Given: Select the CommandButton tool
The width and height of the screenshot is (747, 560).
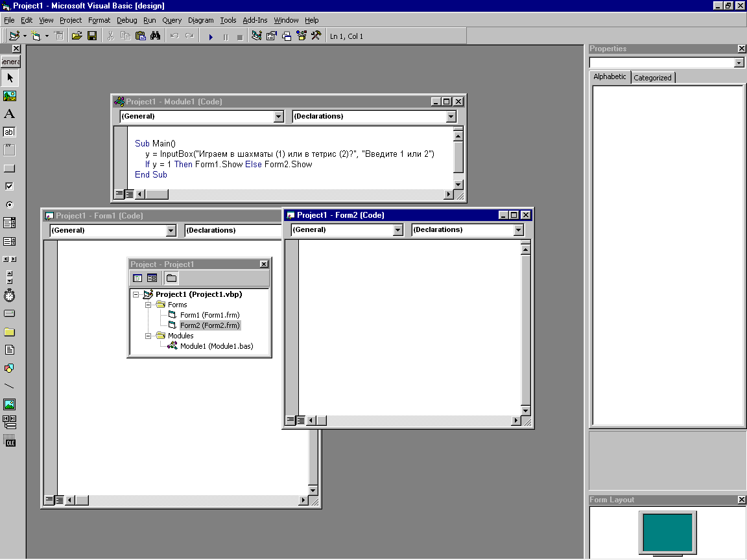Looking at the screenshot, I should [x=10, y=168].
